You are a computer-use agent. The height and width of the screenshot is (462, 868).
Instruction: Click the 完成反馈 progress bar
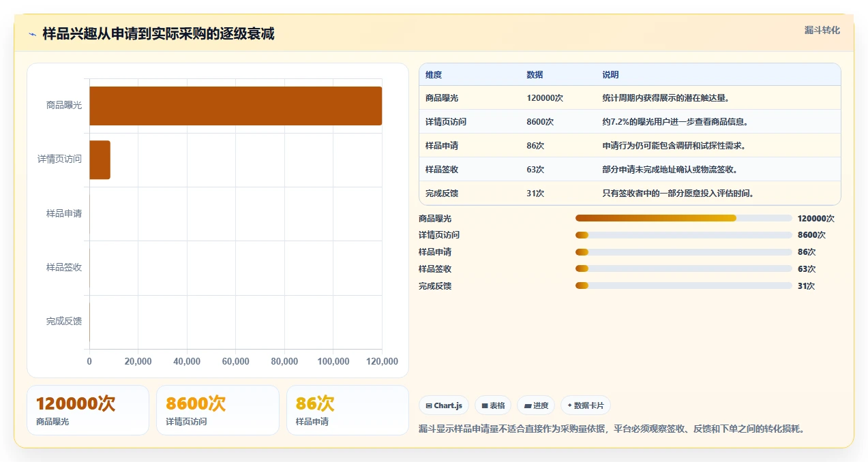click(x=684, y=286)
